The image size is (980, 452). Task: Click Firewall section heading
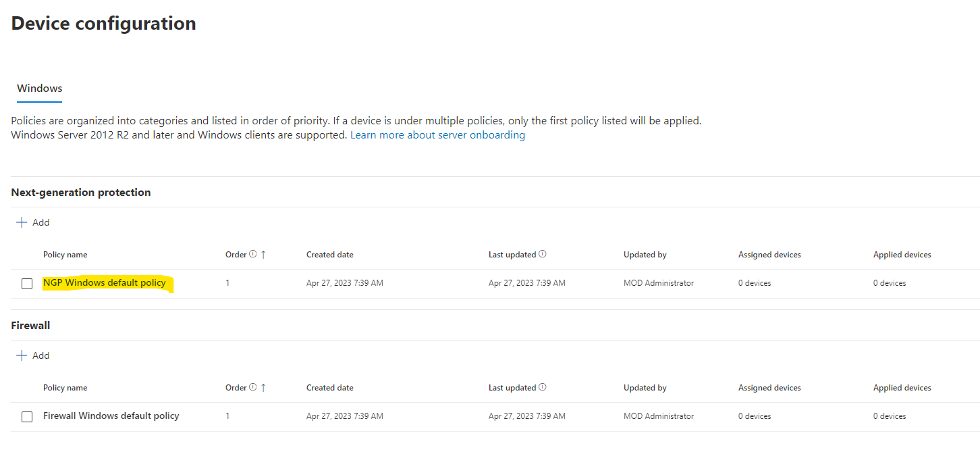tap(31, 326)
